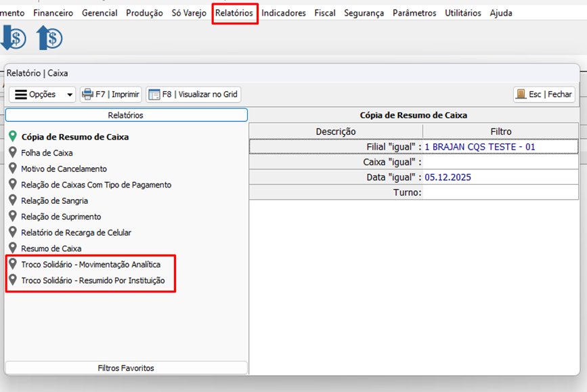Open the Relatórios menu
The image size is (587, 392).
tap(234, 13)
